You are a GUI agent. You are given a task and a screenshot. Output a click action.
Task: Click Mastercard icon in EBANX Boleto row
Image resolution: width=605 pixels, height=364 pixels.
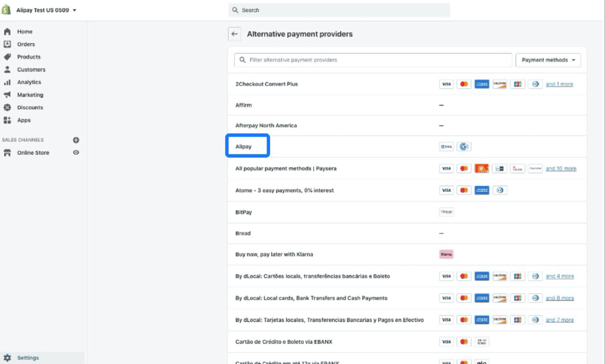coord(464,342)
